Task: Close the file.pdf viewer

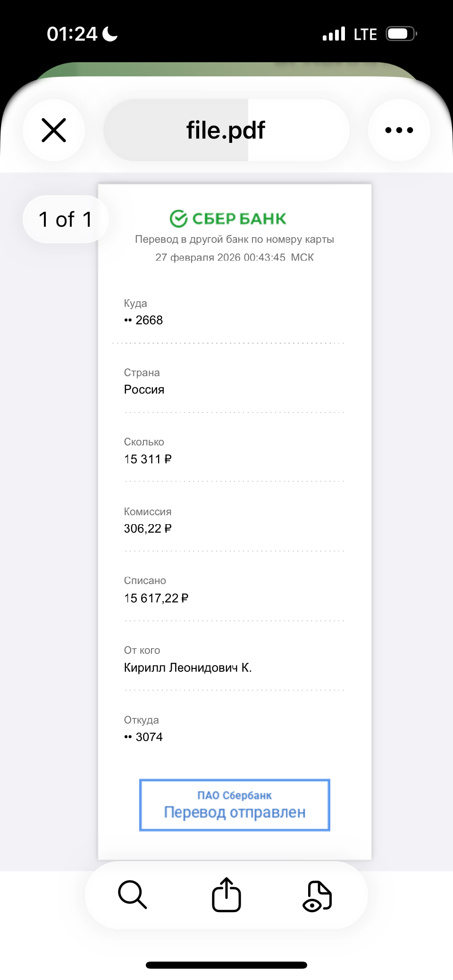Action: tap(54, 130)
